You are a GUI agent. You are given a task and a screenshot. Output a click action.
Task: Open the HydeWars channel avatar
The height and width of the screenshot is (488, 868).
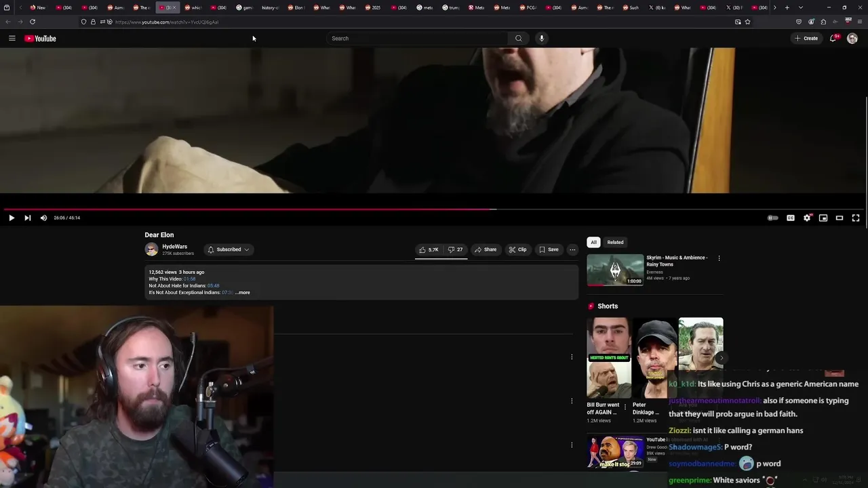pyautogui.click(x=151, y=249)
